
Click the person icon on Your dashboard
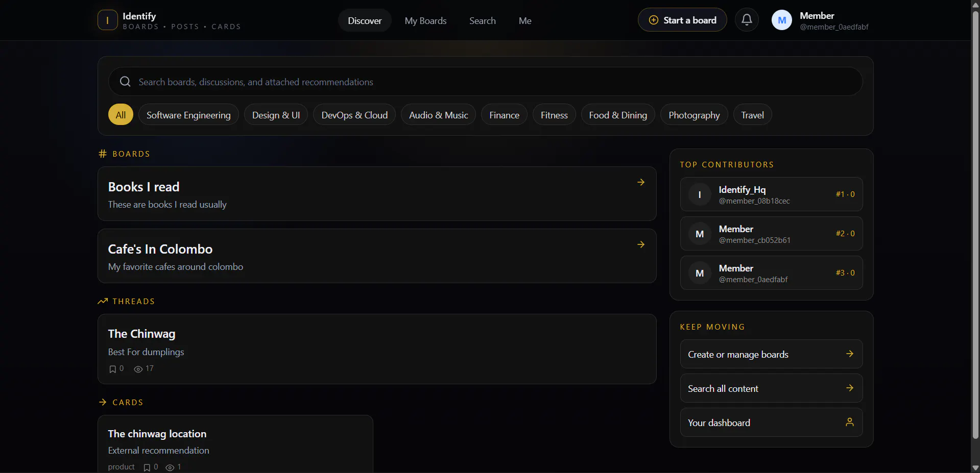[850, 422]
